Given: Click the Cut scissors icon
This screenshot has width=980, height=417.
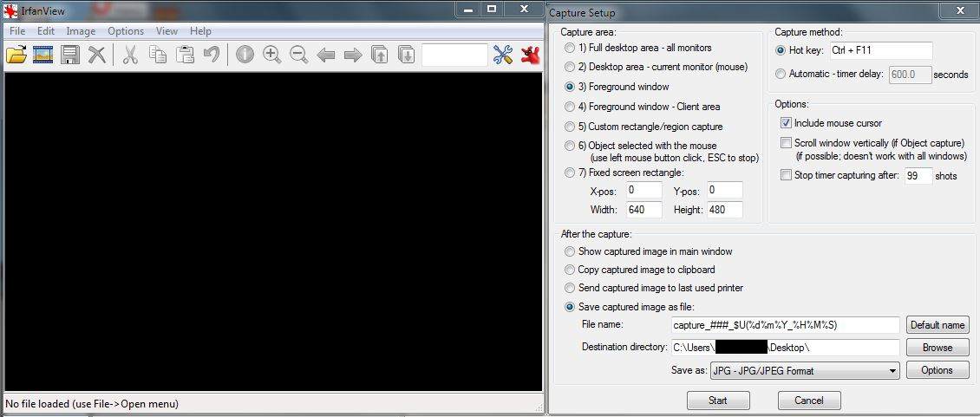Looking at the screenshot, I should click(130, 55).
